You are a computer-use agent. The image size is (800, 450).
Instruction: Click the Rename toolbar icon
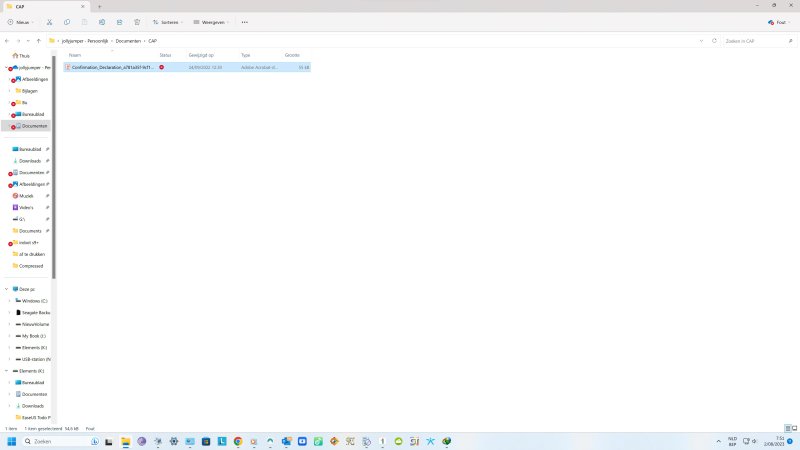click(102, 21)
